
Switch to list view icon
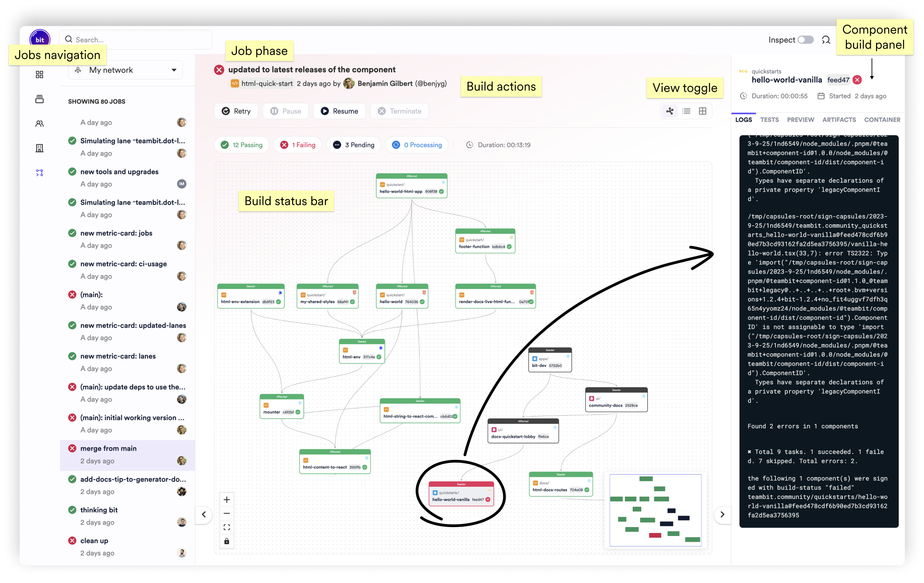coord(686,111)
